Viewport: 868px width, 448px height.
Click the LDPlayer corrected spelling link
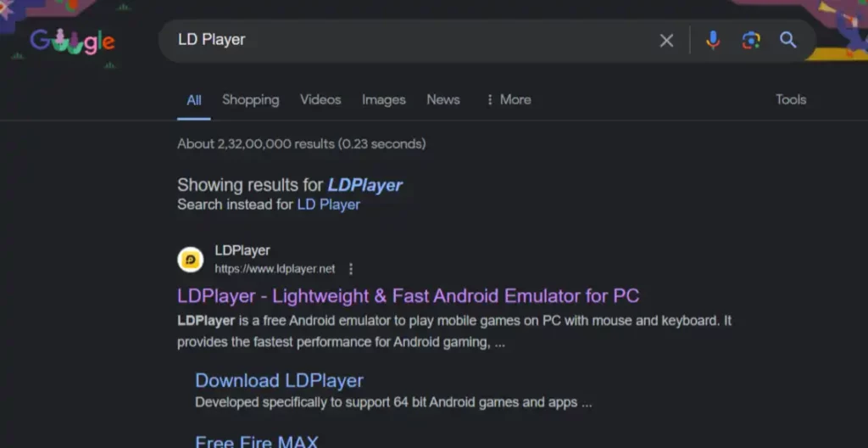pyautogui.click(x=364, y=185)
